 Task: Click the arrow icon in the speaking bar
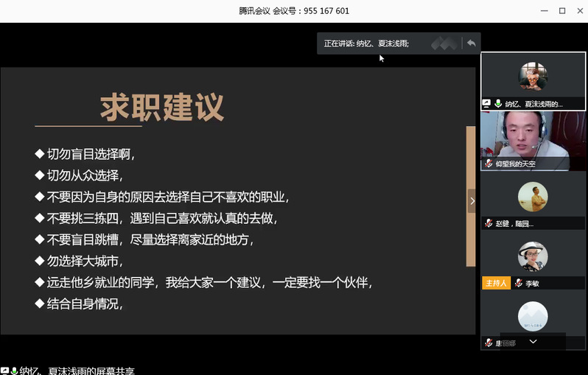[x=472, y=43]
